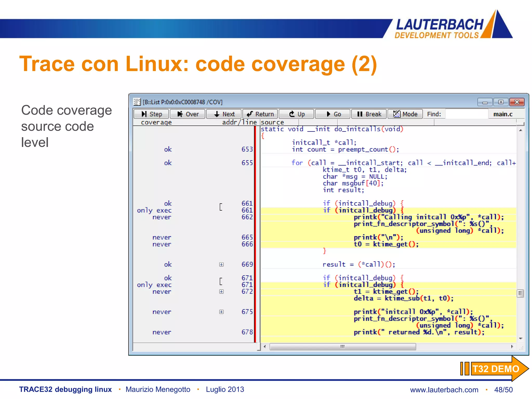Click the List window title bar icon
The height and width of the screenshot is (399, 532).
137,102
